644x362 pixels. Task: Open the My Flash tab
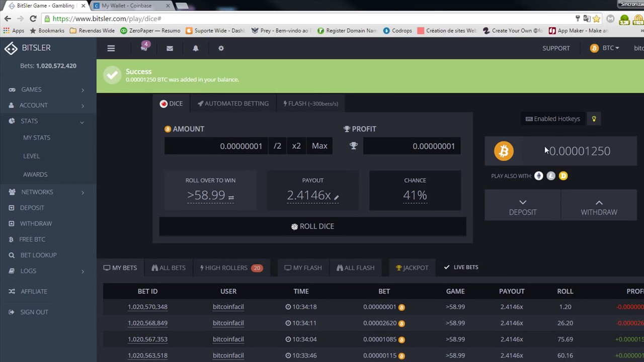click(303, 268)
